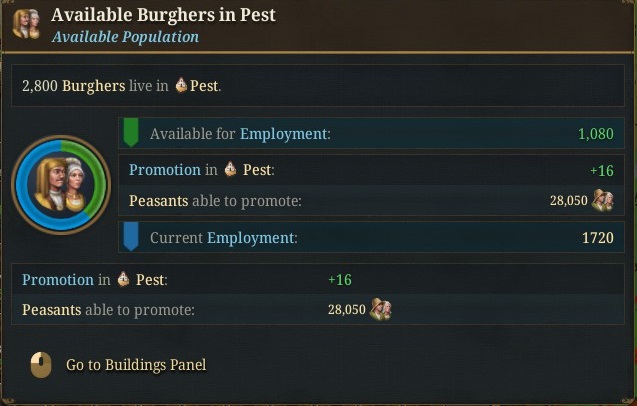Screen dimensions: 637x406
Task: Select the circular Burghers couple portrait
Action: [x=60, y=185]
